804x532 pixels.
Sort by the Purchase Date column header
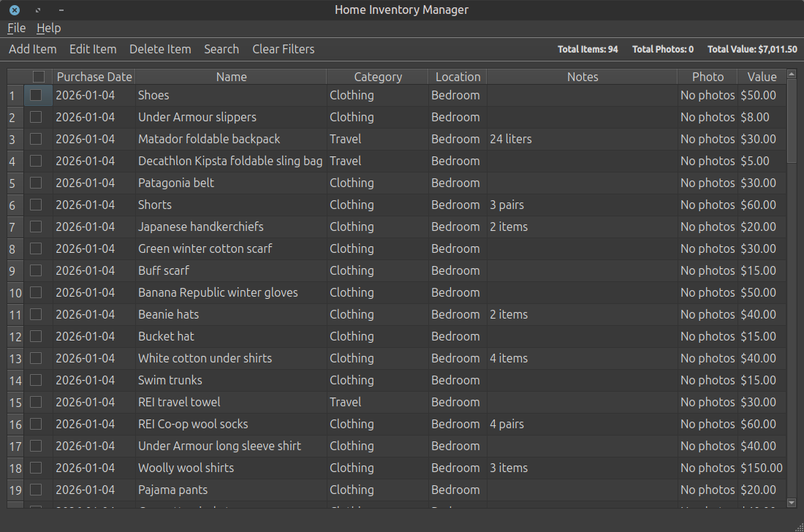(x=94, y=76)
